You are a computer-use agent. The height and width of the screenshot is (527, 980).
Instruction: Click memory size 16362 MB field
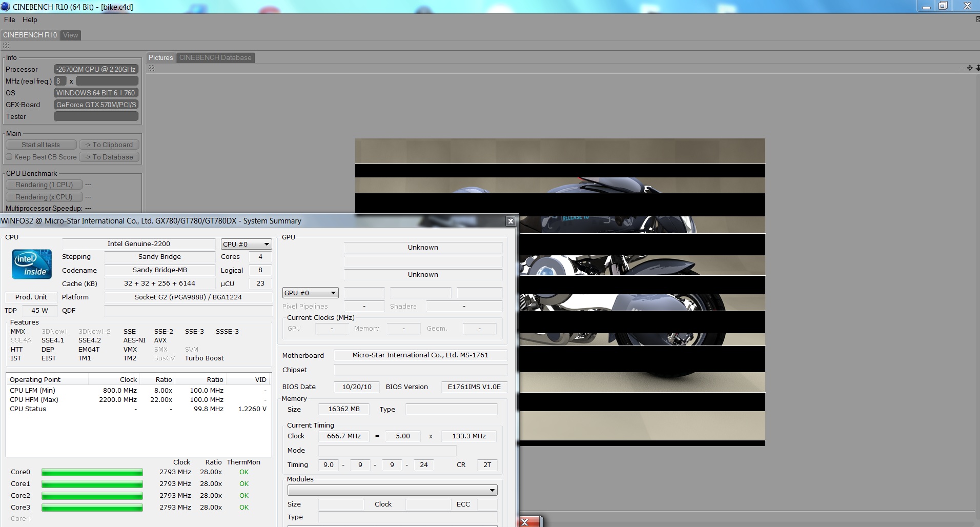click(344, 409)
